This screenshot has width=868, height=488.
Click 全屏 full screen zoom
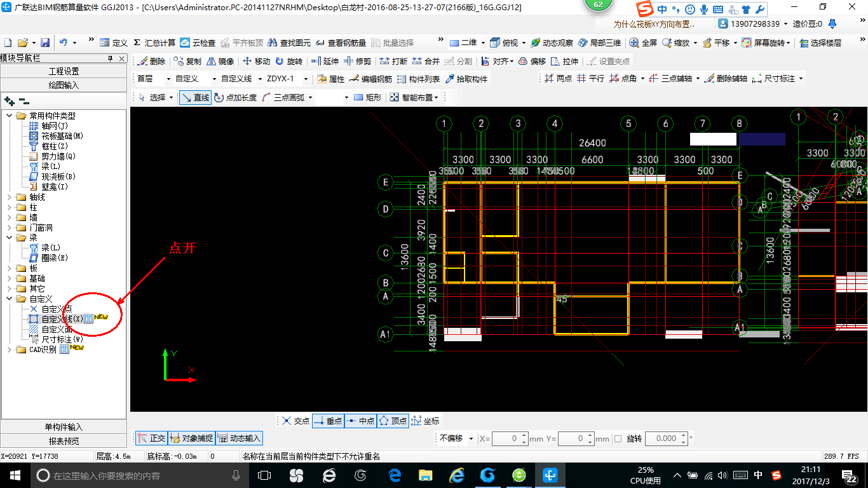click(644, 43)
